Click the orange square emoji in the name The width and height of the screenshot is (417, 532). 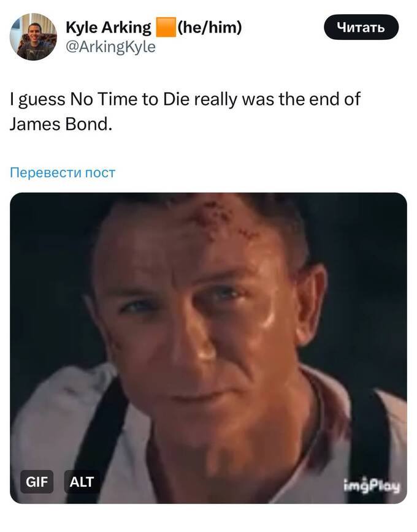click(166, 27)
